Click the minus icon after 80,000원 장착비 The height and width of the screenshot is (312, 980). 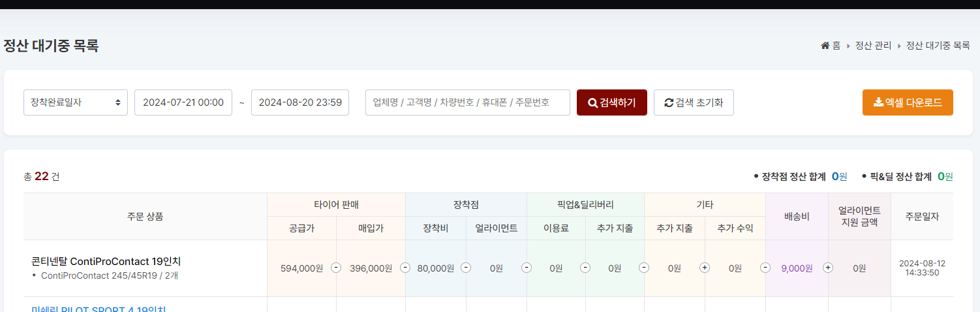pyautogui.click(x=466, y=268)
